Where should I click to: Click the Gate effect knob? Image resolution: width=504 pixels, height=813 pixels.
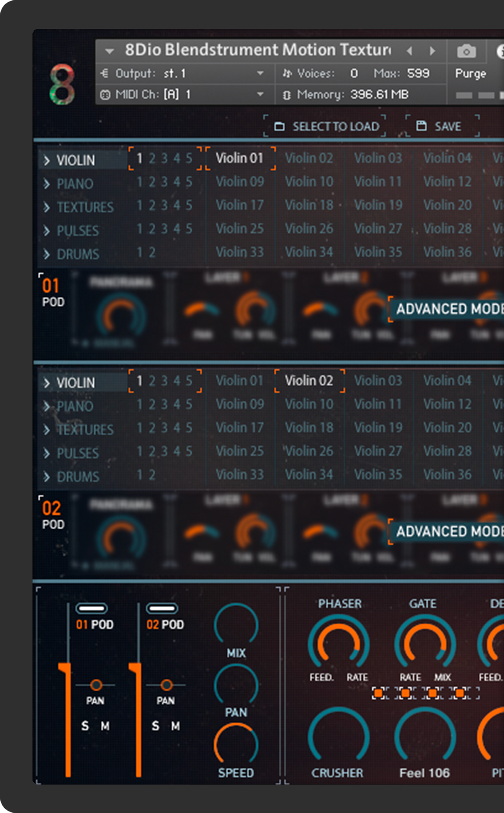pos(425,642)
